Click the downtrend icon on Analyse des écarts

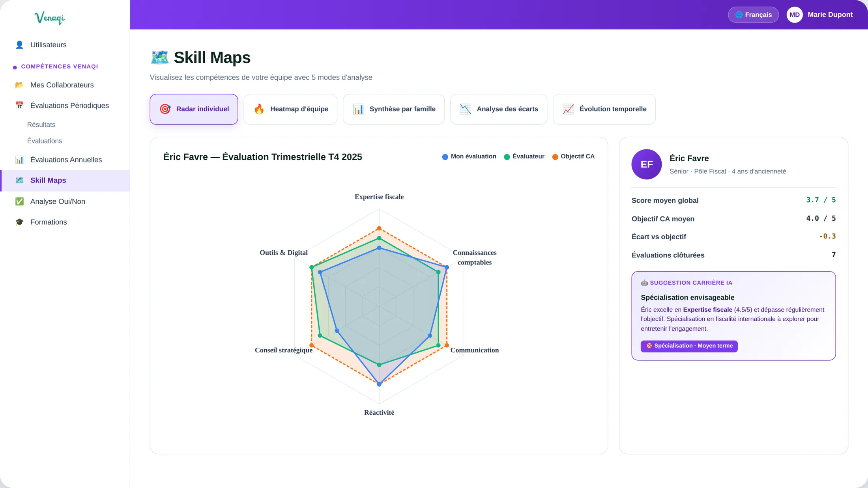coord(466,109)
